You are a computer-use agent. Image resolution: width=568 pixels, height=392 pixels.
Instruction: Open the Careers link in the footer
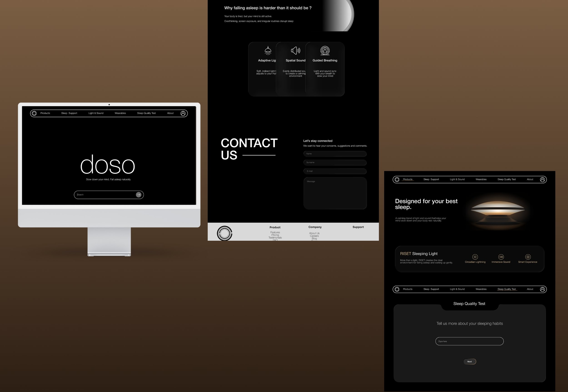coord(314,236)
